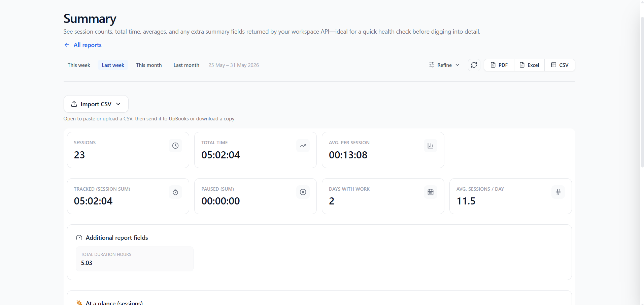This screenshot has height=305, width=644.
Task: Click the back arrow icon before All reports
Action: point(67,45)
